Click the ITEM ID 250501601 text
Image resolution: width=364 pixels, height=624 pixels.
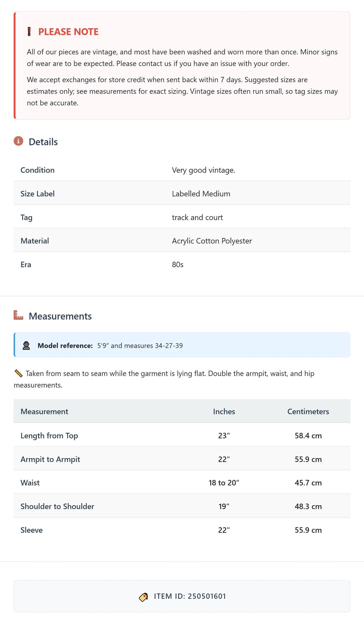190,596
